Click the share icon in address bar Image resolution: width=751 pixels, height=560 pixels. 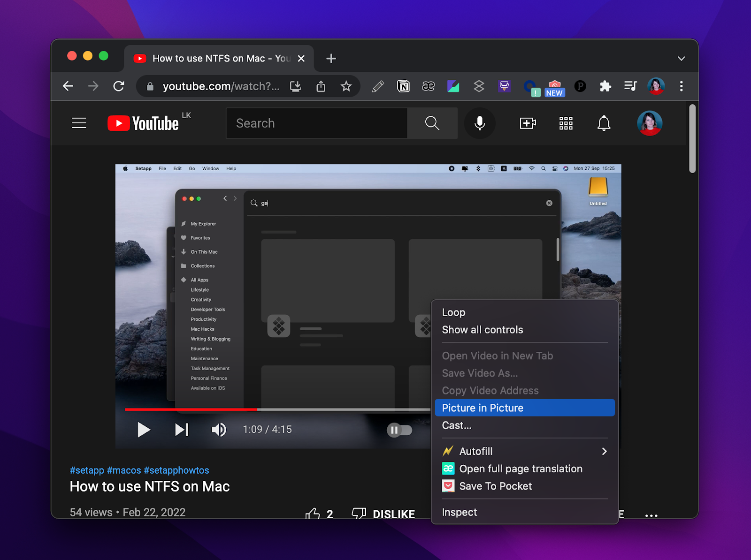click(x=321, y=86)
